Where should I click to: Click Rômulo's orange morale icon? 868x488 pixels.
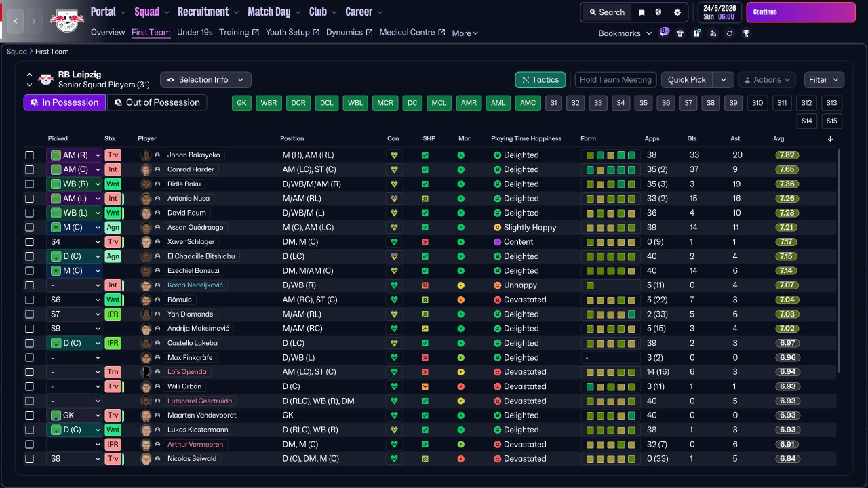tap(461, 300)
